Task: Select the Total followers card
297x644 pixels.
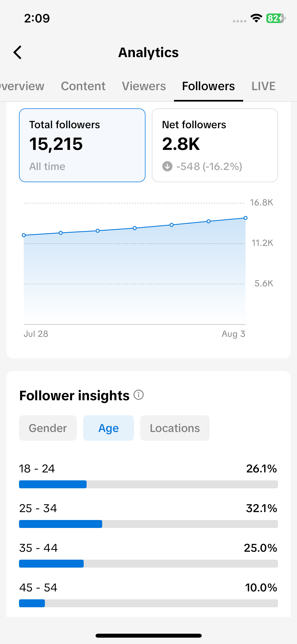Action: tap(82, 145)
